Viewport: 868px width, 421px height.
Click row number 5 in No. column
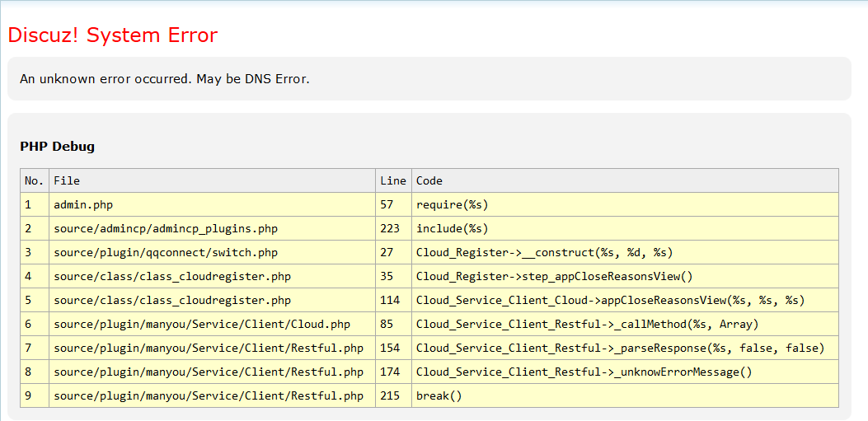tap(35, 301)
